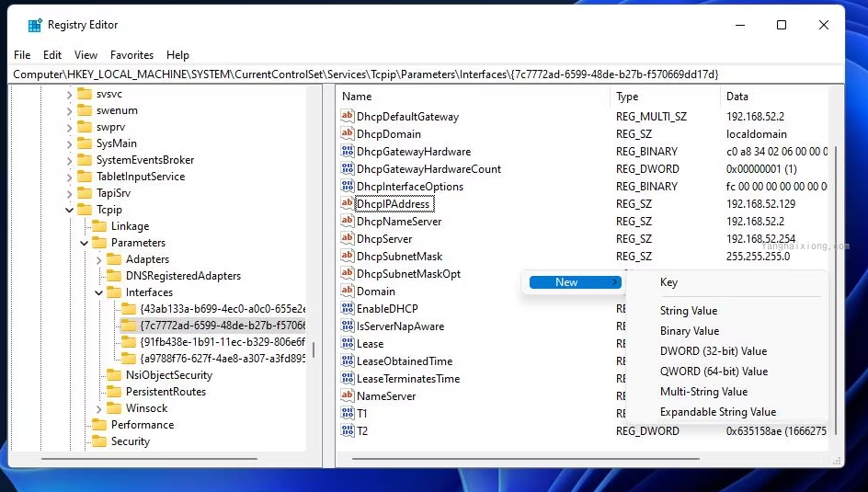Expand the svsvc tree node
Viewport: 868px width, 492px height.
[69, 95]
